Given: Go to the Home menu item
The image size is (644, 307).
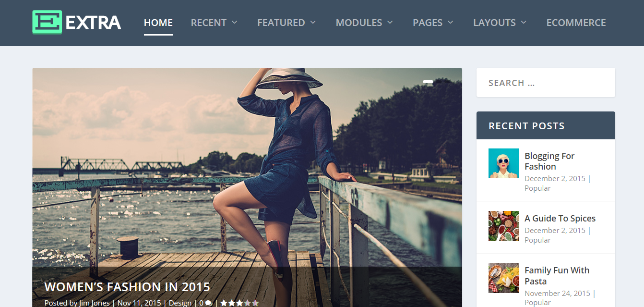Looking at the screenshot, I should tap(158, 23).
